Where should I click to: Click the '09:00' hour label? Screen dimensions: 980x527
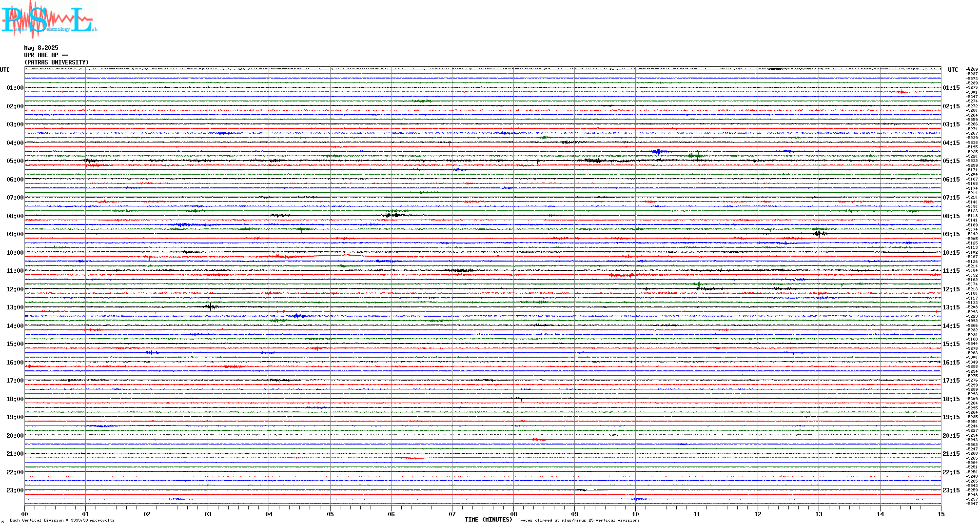point(15,234)
